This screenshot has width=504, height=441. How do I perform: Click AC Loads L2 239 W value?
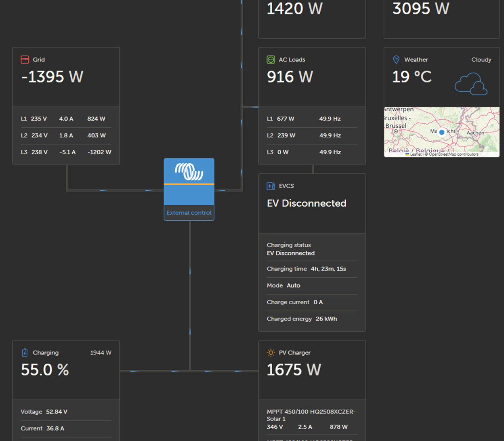coord(286,135)
